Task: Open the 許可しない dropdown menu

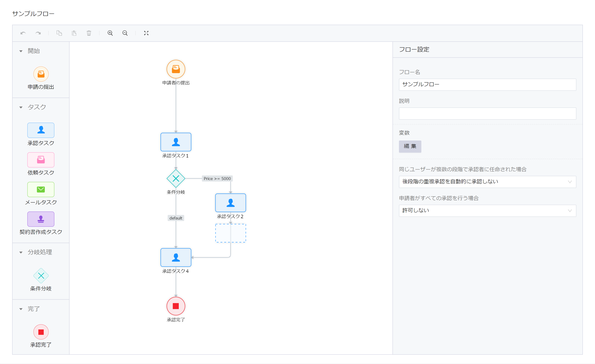Action: click(487, 211)
